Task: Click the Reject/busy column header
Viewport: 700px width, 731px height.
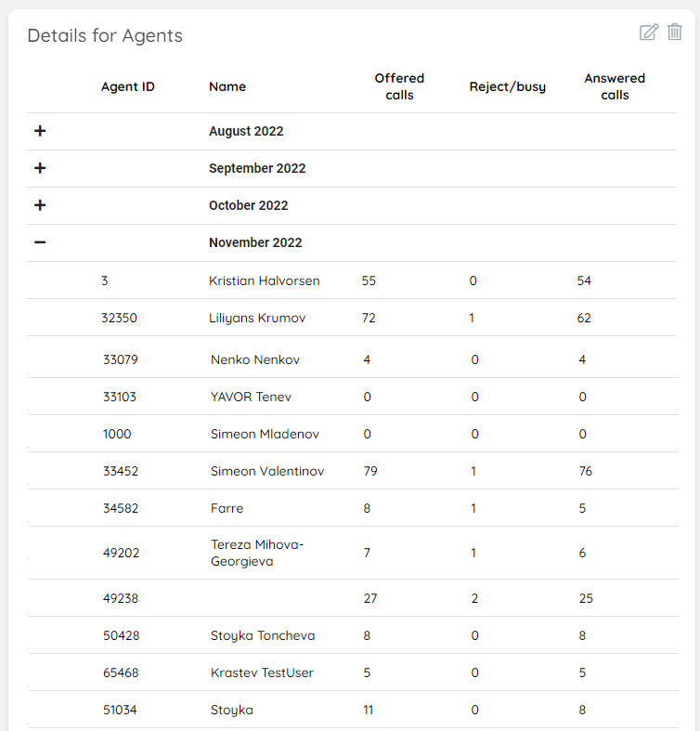Action: [508, 86]
